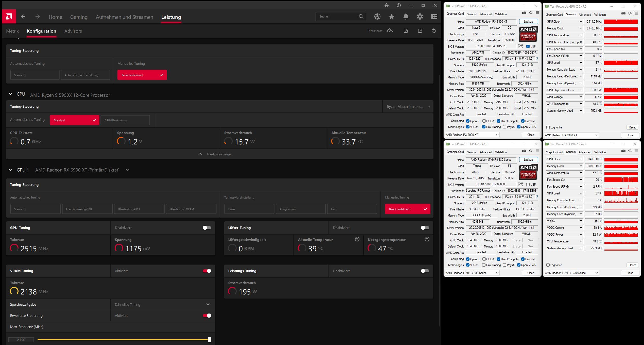The image size is (644, 345).
Task: Enable the GPU-Tuning toggle
Action: click(x=207, y=228)
